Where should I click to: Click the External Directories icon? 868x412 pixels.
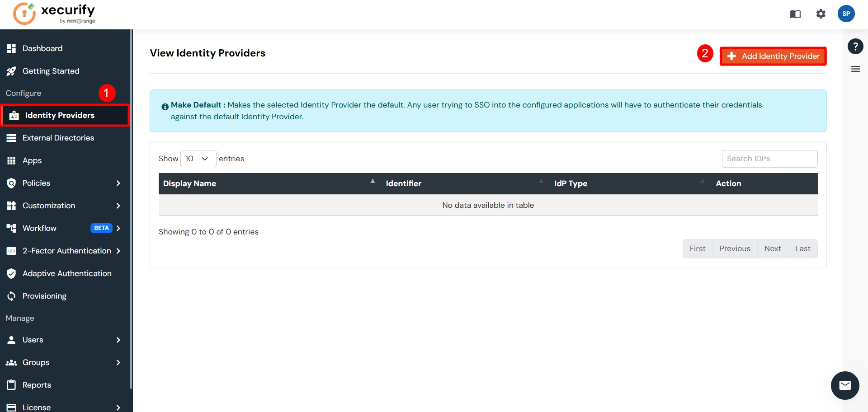11,138
